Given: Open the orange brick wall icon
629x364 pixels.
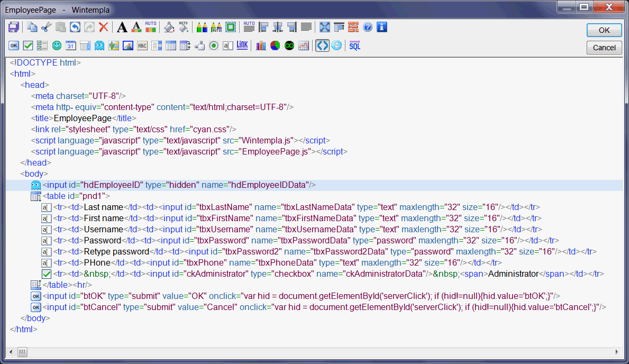Looking at the screenshot, I should pyautogui.click(x=353, y=28).
